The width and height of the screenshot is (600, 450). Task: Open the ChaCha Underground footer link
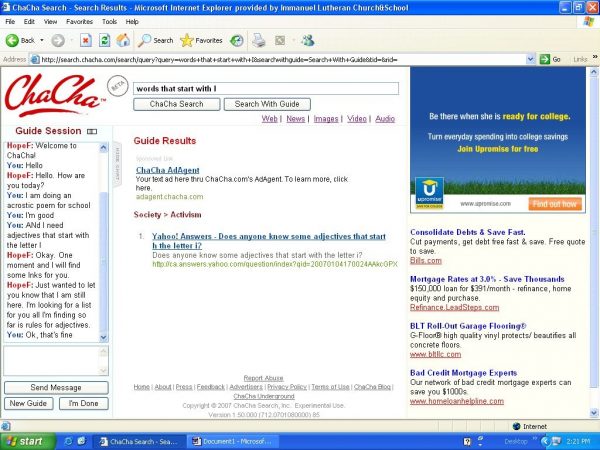point(264,396)
